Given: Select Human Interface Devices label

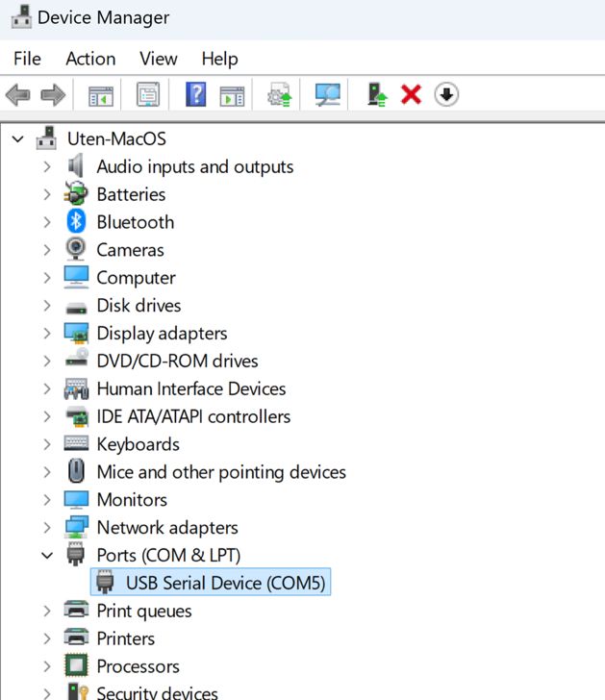Looking at the screenshot, I should [x=191, y=388].
